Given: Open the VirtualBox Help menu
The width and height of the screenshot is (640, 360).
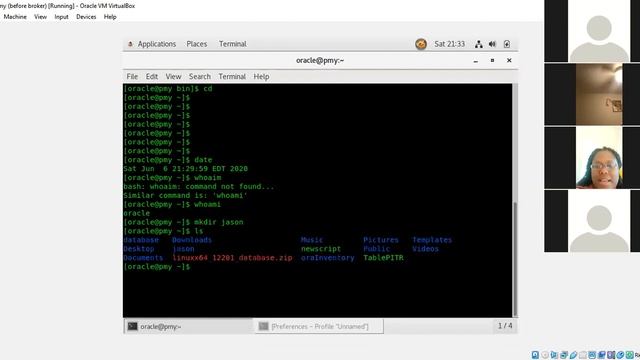Looking at the screenshot, I should [x=110, y=17].
